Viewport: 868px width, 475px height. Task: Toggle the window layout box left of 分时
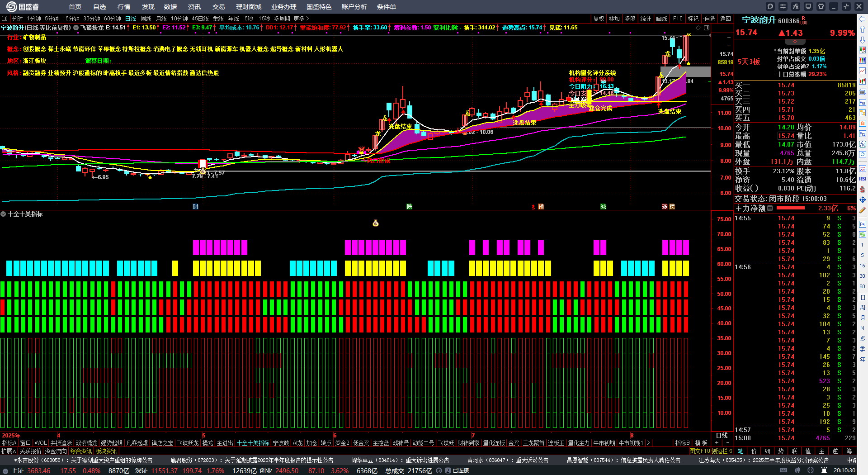(5, 19)
